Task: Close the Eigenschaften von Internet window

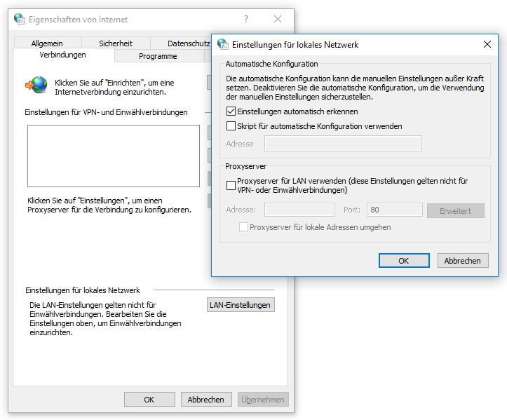Action: point(278,19)
